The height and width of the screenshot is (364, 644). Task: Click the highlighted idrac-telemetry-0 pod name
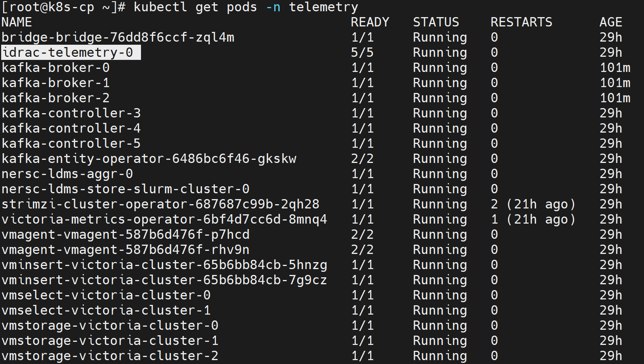(x=68, y=52)
